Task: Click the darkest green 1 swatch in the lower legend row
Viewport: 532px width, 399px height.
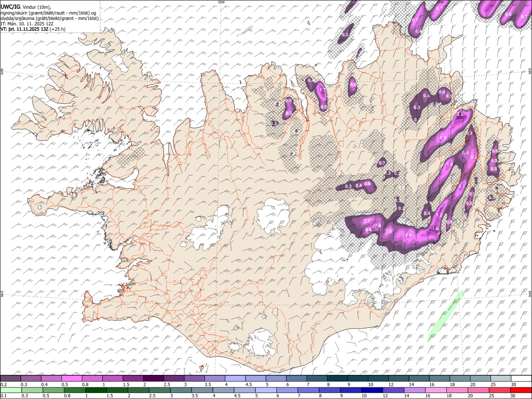Action: [96, 390]
